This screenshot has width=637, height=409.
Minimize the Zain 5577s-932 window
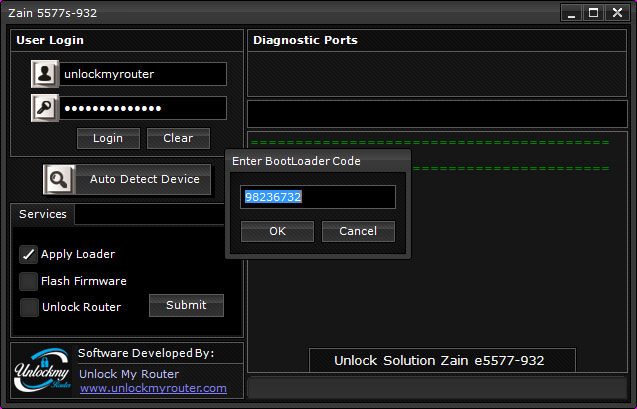[571, 13]
